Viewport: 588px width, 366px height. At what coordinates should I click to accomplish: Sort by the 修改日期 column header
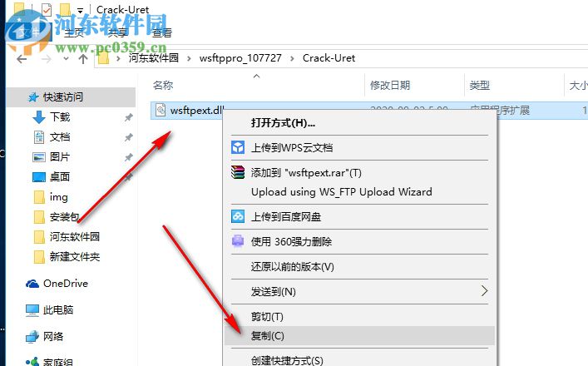pos(389,85)
